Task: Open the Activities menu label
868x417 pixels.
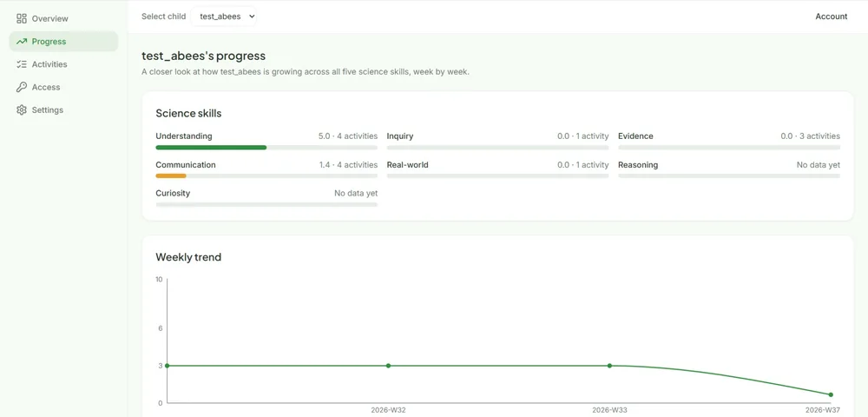Action: pos(49,64)
